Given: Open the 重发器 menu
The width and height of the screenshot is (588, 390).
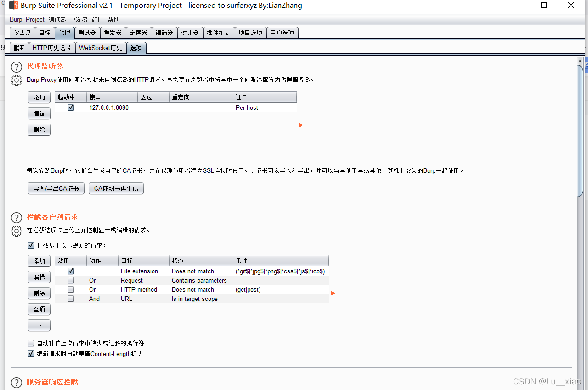Looking at the screenshot, I should coord(79,19).
